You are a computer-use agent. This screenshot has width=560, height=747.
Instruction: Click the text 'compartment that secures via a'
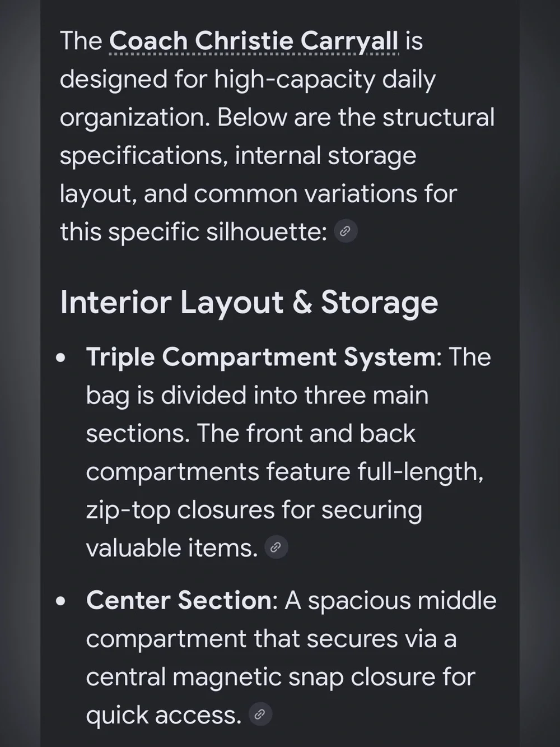271,639
